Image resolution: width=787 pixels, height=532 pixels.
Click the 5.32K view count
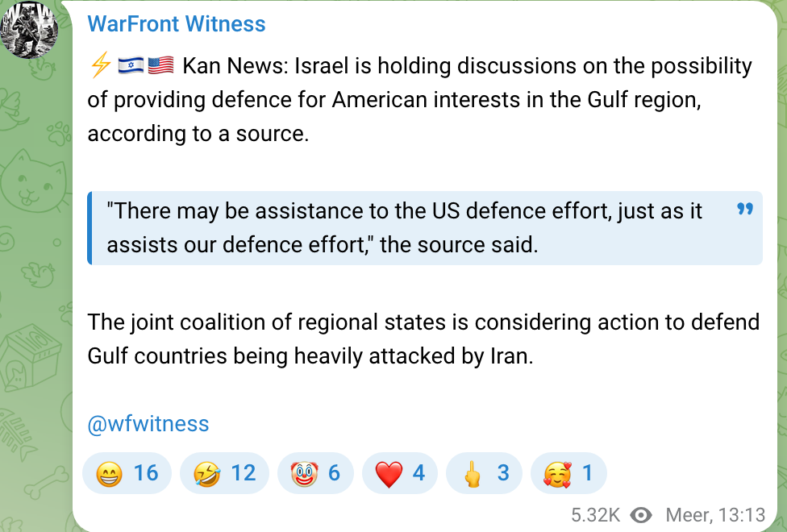pyautogui.click(x=595, y=515)
